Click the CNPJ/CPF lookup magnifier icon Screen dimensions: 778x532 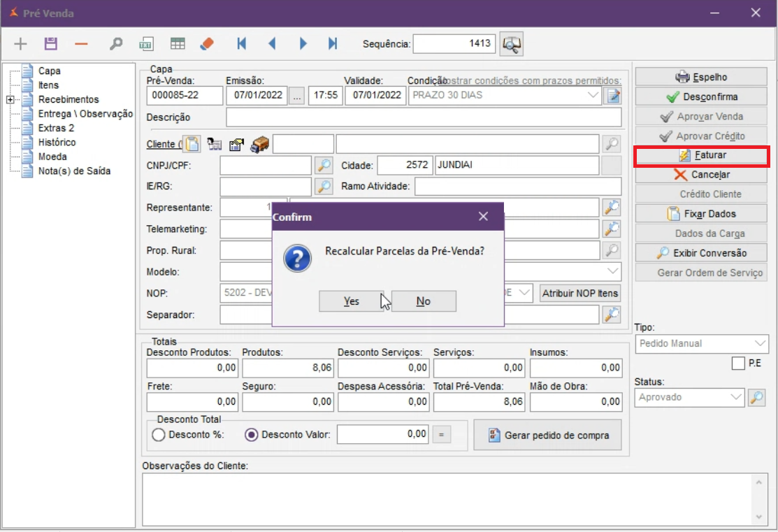click(324, 166)
